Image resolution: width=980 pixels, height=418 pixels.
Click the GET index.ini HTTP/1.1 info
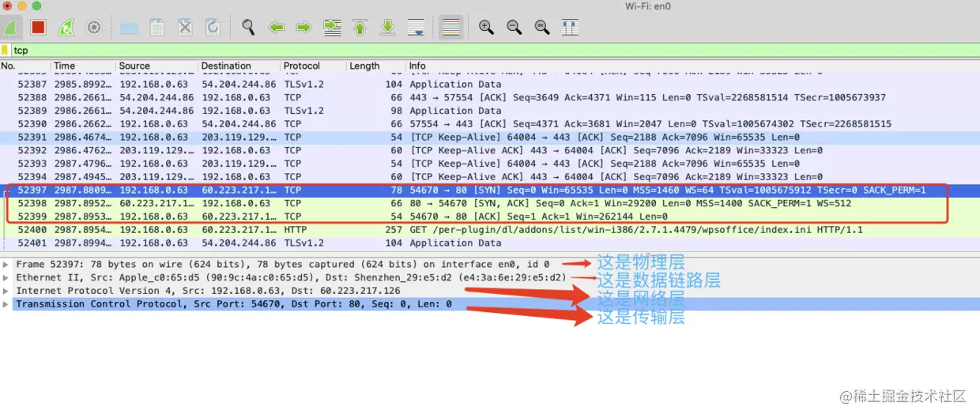(636, 230)
